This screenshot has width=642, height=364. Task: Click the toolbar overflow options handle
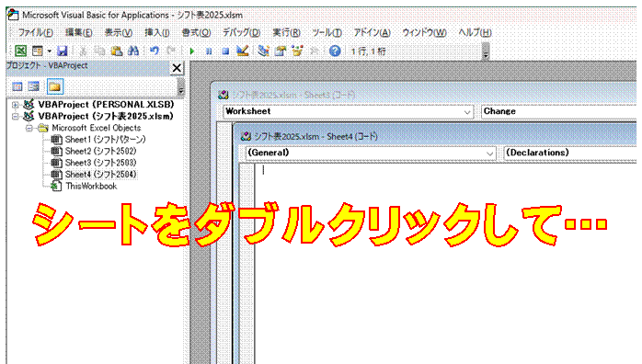[x=486, y=51]
